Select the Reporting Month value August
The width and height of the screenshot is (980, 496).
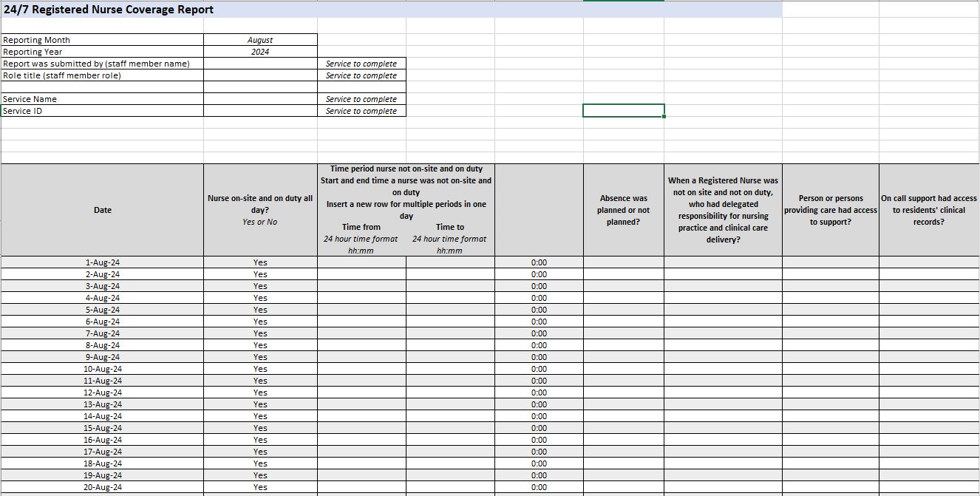tap(260, 40)
